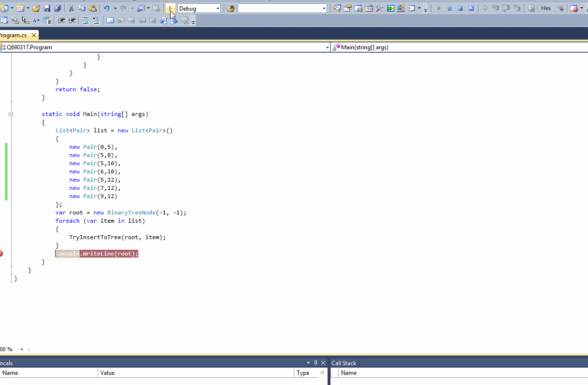Open the Properties Window icon
The width and height of the screenshot is (588, 385).
(348, 8)
